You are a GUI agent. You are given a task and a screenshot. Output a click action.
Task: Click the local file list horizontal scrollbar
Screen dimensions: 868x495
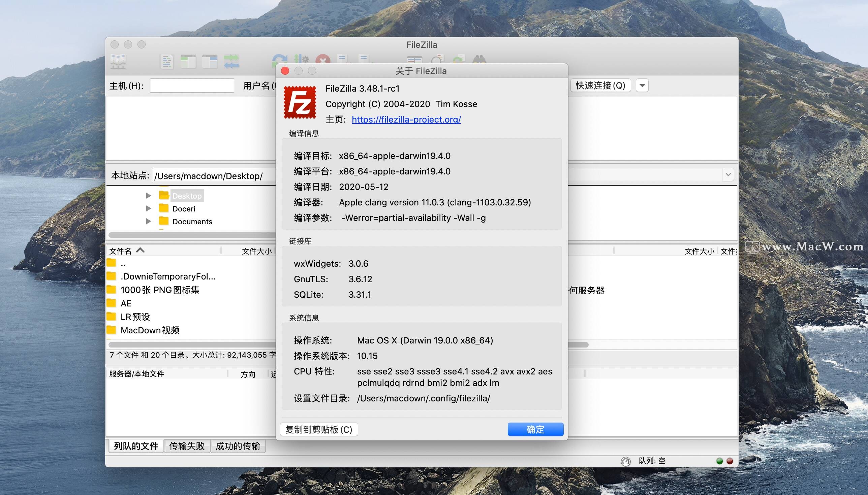[192, 345]
